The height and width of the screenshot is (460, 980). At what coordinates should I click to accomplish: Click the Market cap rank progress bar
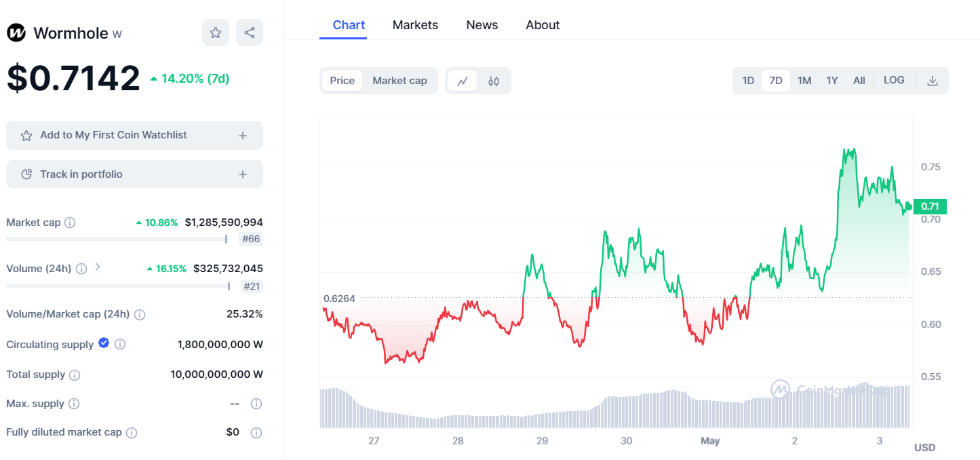pos(117,239)
